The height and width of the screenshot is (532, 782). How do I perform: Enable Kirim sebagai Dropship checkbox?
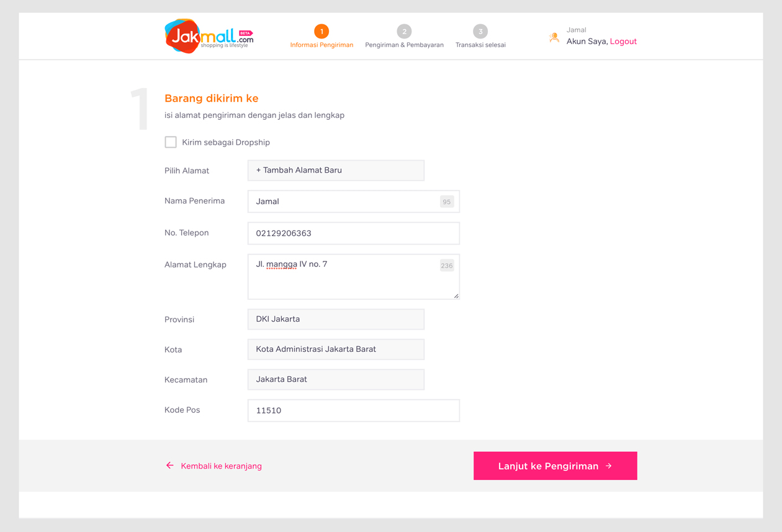point(171,142)
